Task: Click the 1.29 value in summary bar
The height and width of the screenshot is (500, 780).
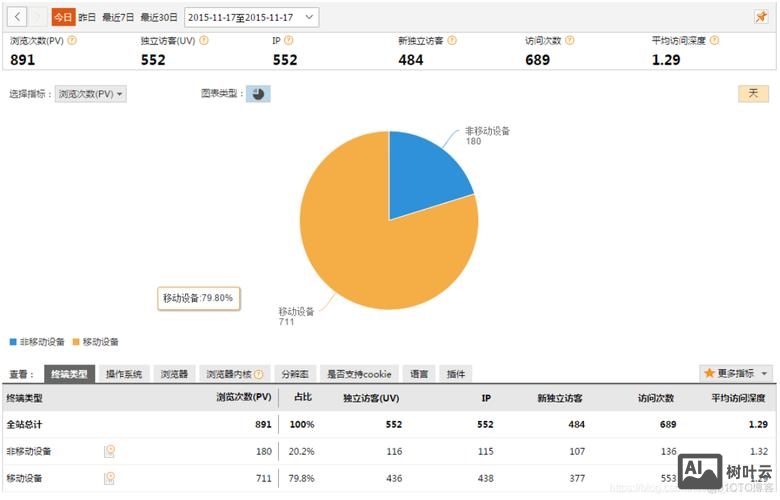Action: coord(666,60)
